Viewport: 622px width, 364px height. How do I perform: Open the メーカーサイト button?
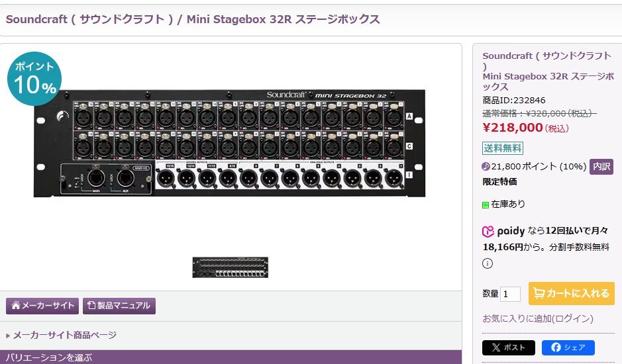click(x=42, y=306)
